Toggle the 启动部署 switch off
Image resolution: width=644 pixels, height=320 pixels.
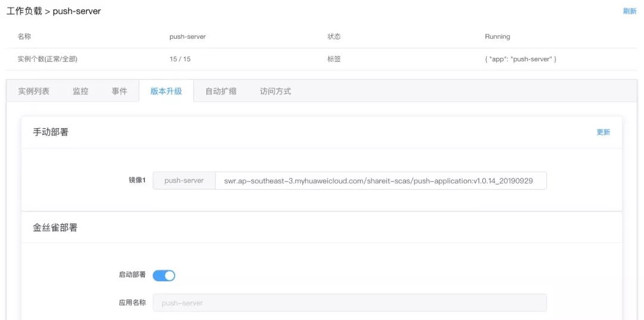[x=164, y=275]
